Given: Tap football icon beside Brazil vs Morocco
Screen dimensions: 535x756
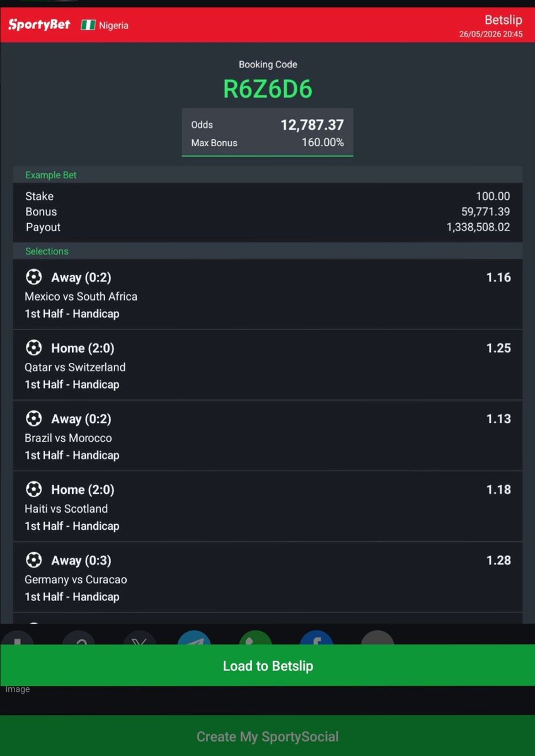Looking at the screenshot, I should click(x=33, y=418).
